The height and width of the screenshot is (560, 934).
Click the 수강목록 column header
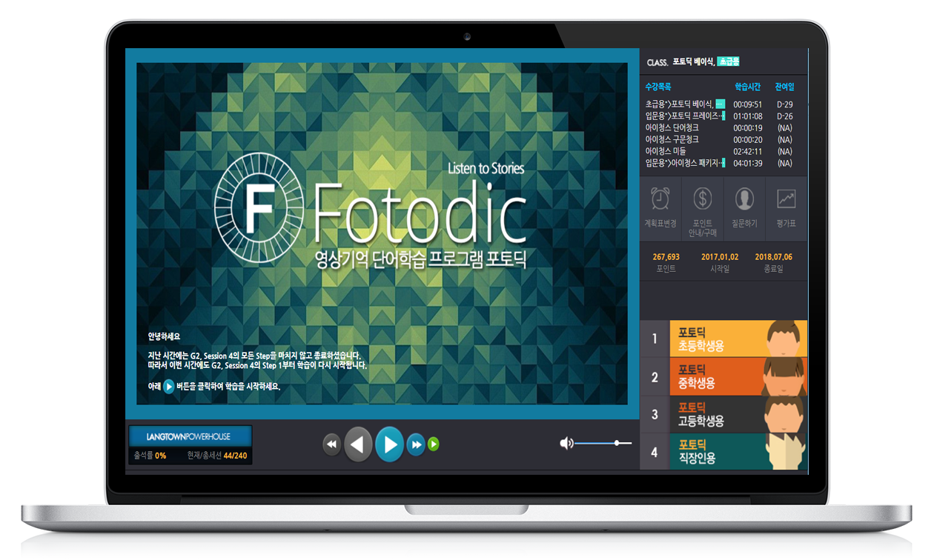click(x=658, y=87)
